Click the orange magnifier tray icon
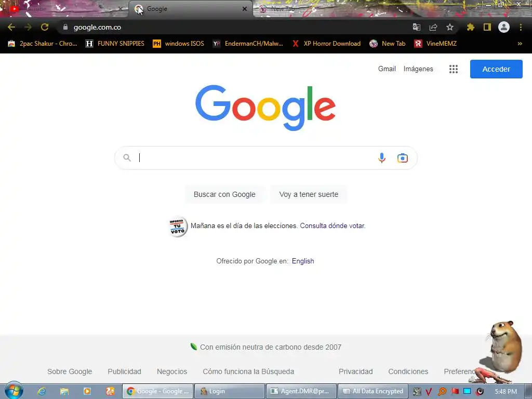The width and height of the screenshot is (532, 399). pyautogui.click(x=442, y=392)
